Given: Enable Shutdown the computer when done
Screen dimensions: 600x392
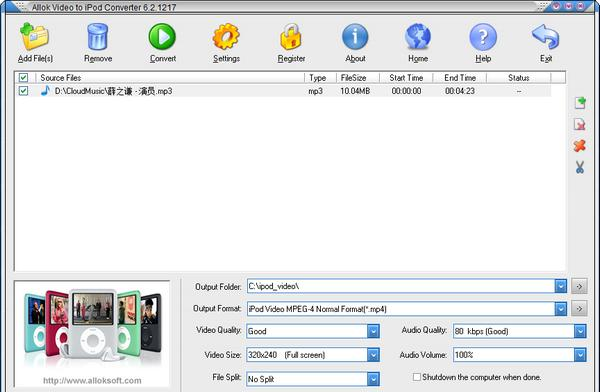Looking at the screenshot, I should pos(417,377).
